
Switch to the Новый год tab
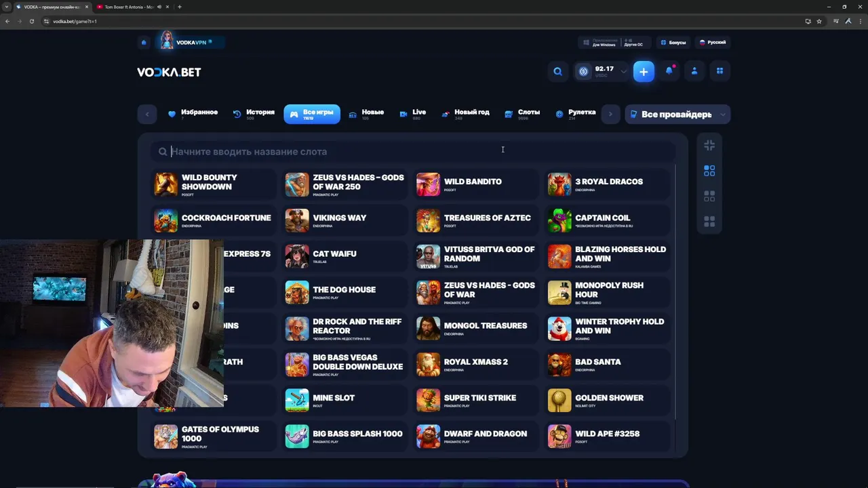pos(465,114)
